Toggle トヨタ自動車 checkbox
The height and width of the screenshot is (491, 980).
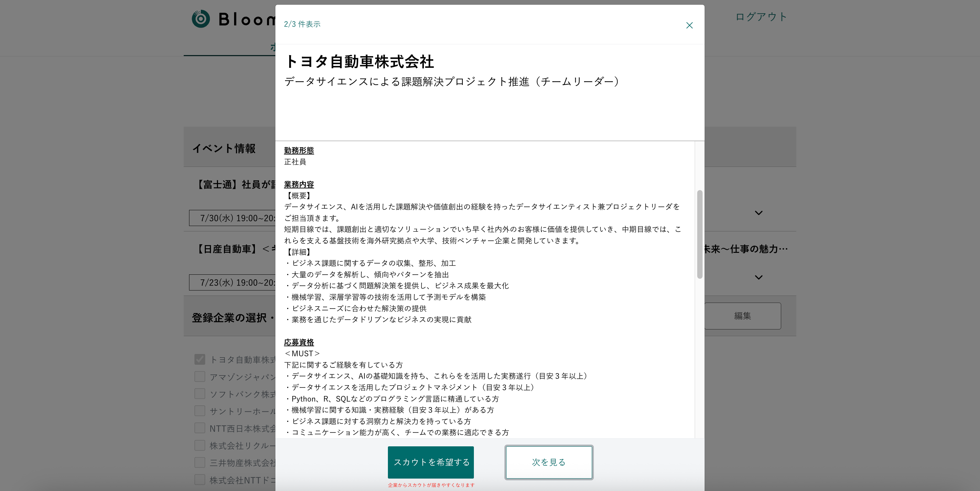[x=200, y=359]
